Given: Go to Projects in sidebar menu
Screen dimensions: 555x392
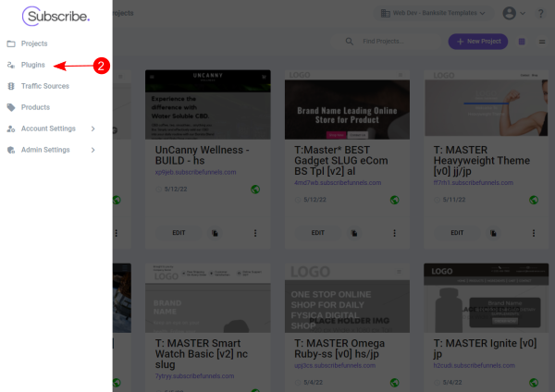Looking at the screenshot, I should [x=33, y=43].
